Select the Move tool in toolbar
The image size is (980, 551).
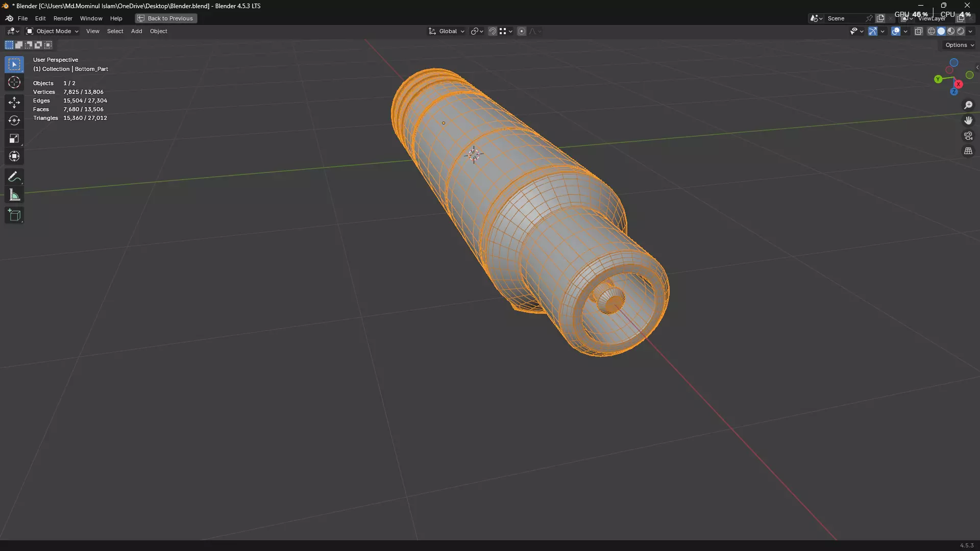14,103
